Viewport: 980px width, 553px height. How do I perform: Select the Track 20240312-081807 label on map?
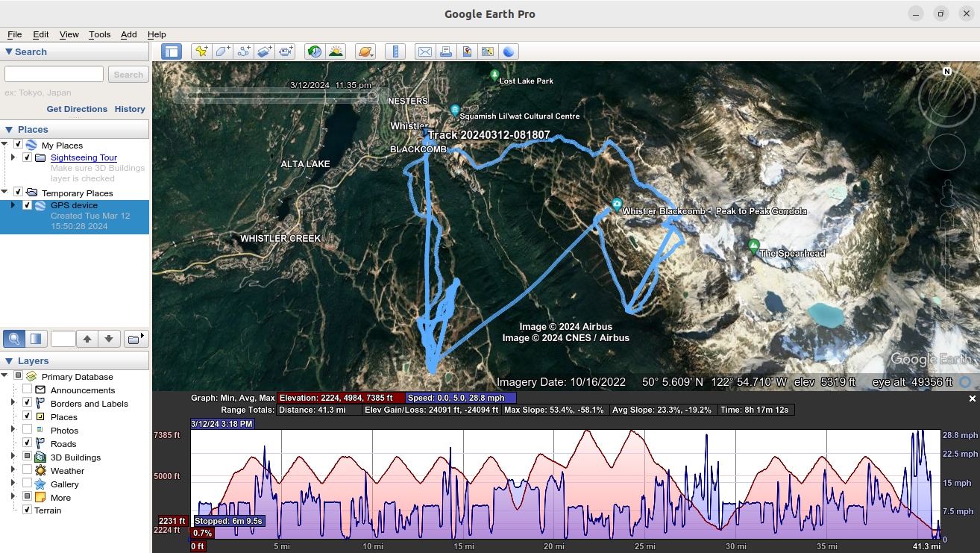tap(489, 135)
